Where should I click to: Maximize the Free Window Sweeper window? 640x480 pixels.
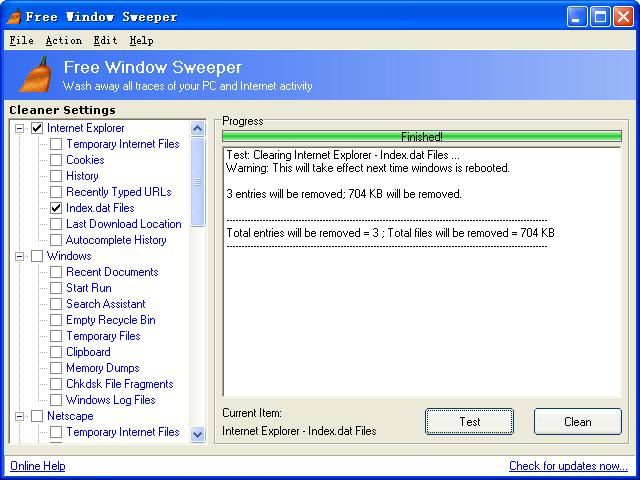[x=600, y=17]
